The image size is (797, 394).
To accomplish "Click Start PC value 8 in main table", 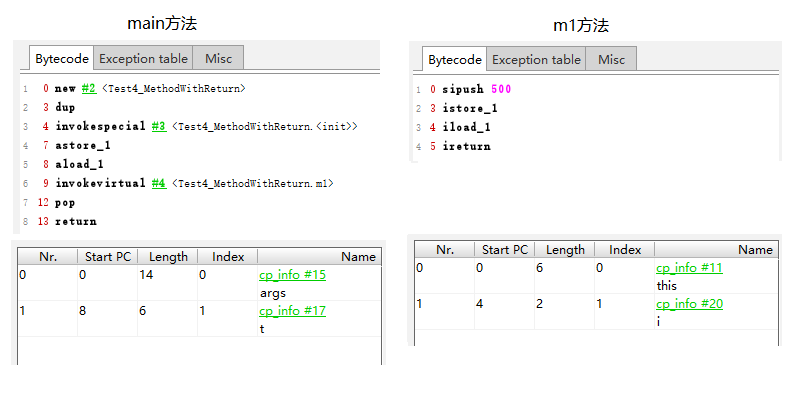I will point(82,311).
